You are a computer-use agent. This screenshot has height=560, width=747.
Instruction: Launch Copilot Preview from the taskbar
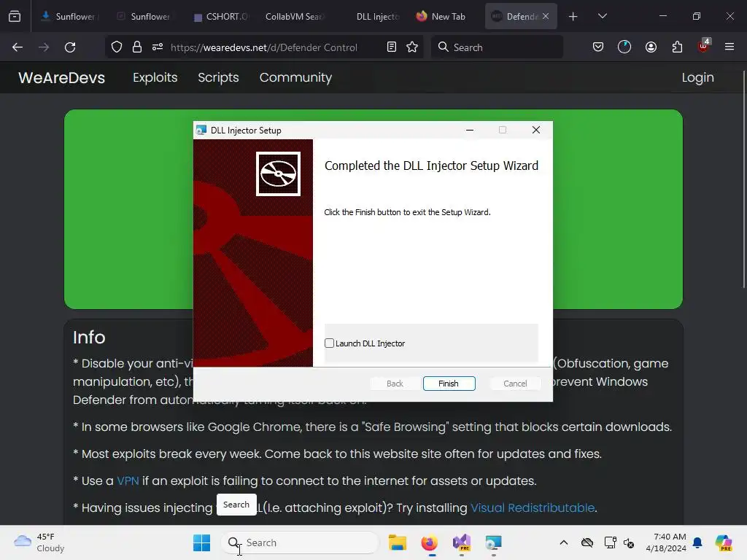click(x=724, y=542)
